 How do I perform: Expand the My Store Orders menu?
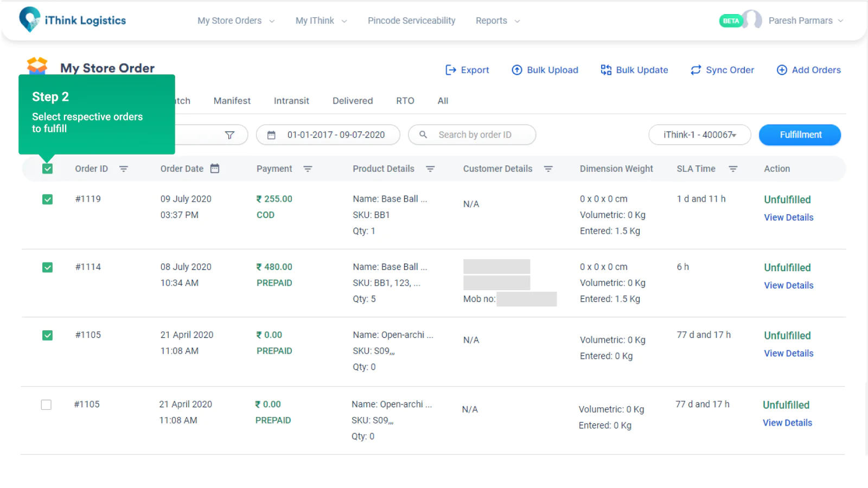[x=235, y=21]
